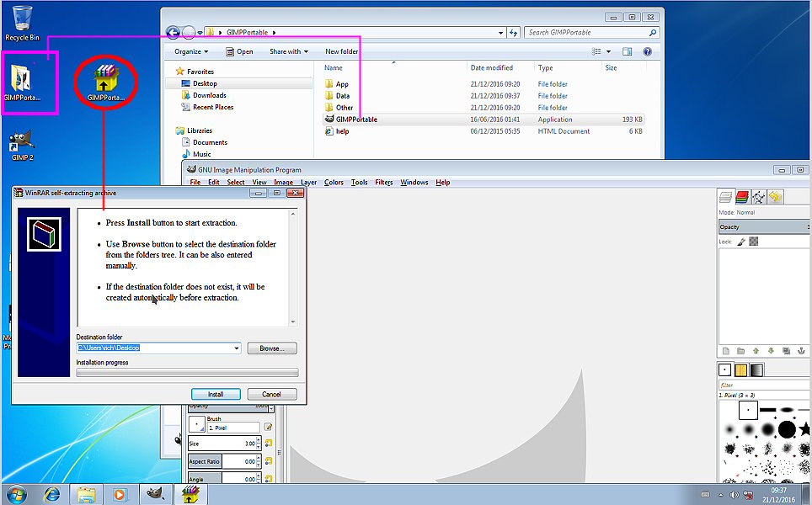Click the Search GIMPPortable box
The width and height of the screenshot is (812, 505).
pyautogui.click(x=591, y=33)
